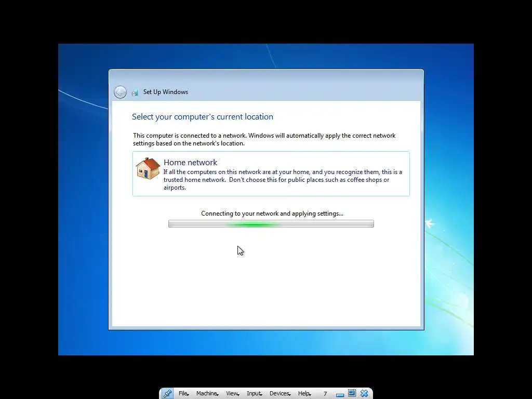Screen dimensions: 532x399
Task: Click the 'Set Up Windows' title text
Action: pyautogui.click(x=166, y=92)
